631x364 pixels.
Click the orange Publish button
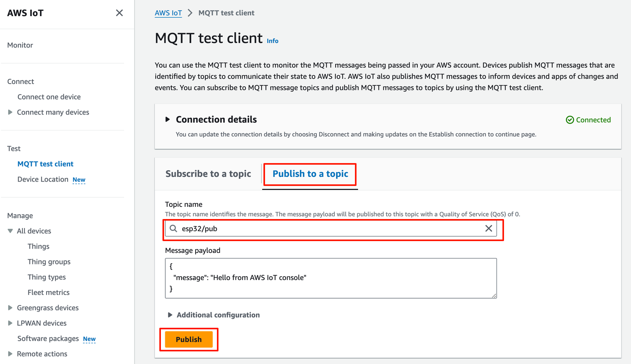pyautogui.click(x=189, y=339)
